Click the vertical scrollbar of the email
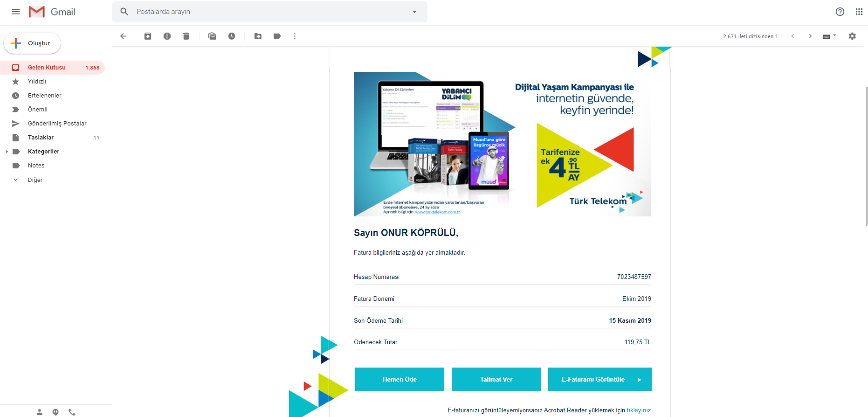This screenshot has width=868, height=417. (866, 156)
